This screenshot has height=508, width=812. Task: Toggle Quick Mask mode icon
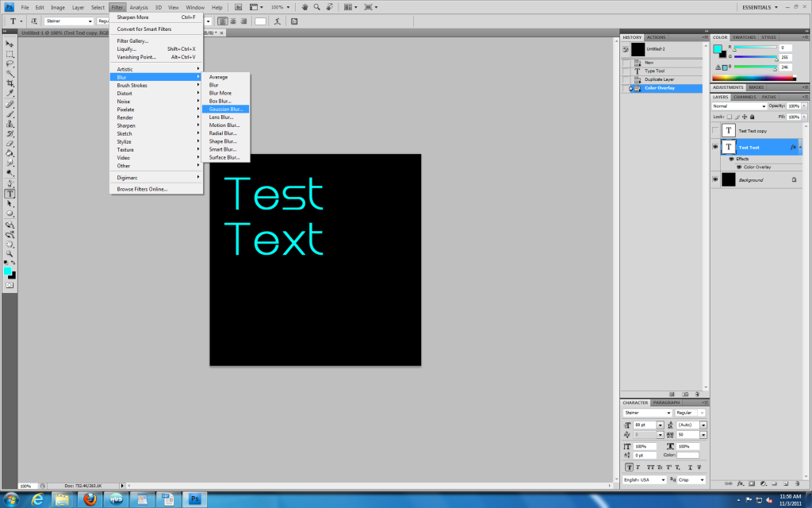(10, 285)
